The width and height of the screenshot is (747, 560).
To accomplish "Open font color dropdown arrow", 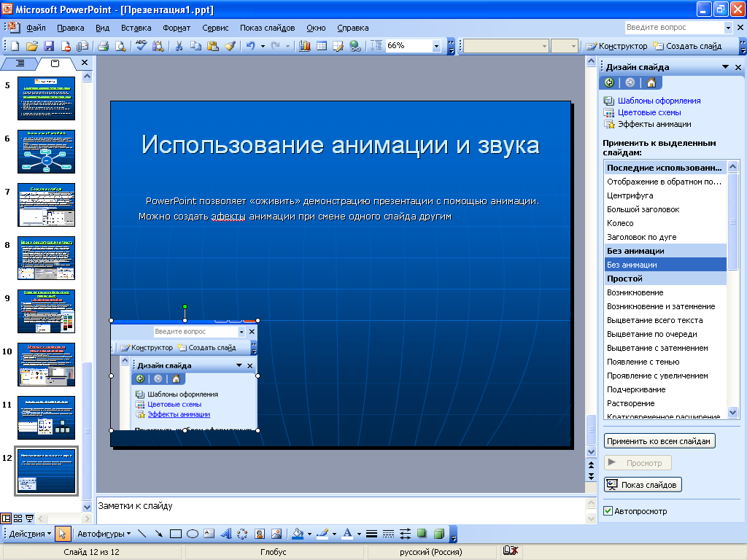I will pos(359,534).
